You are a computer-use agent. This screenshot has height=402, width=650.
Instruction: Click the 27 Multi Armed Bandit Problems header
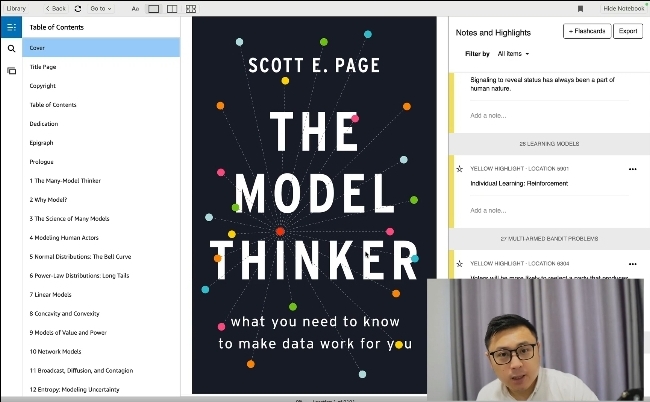coord(549,239)
